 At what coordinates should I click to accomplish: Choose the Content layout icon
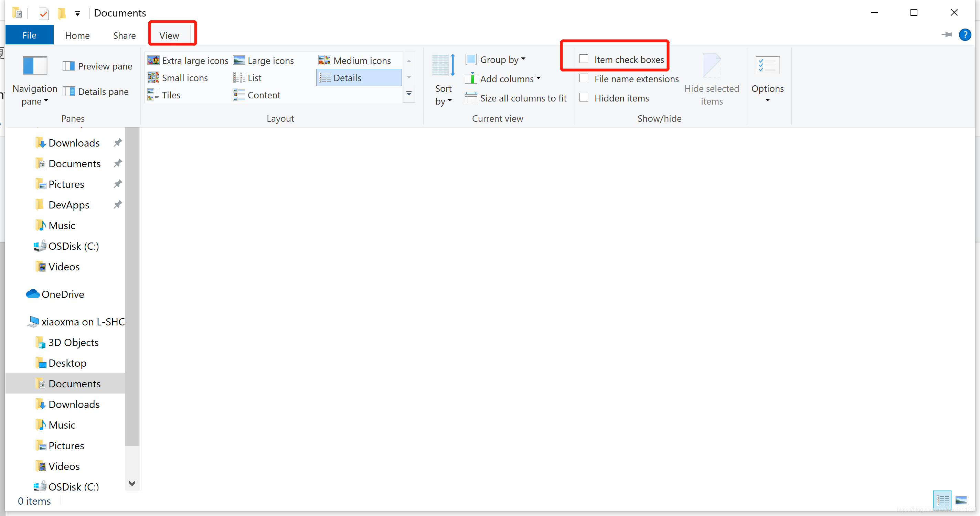(x=239, y=95)
